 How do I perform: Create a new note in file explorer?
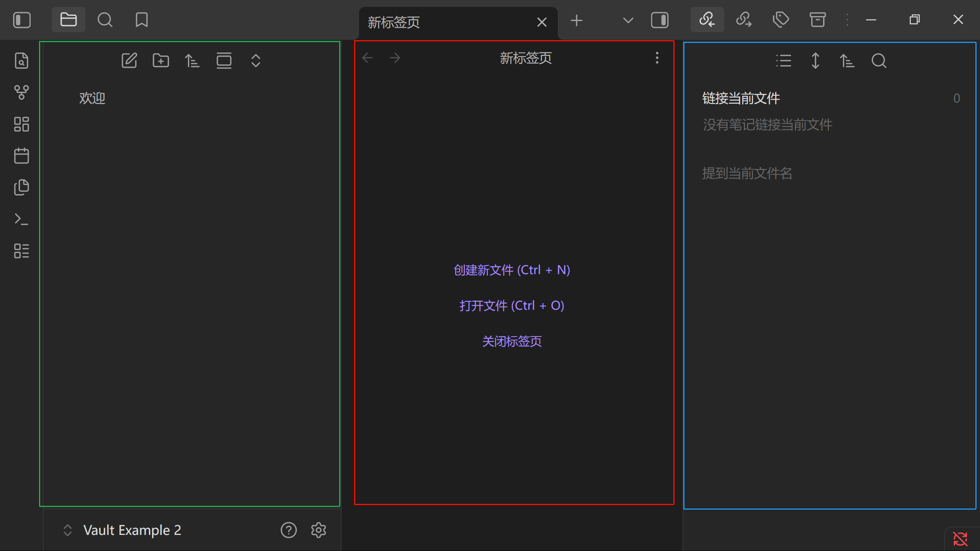[129, 60]
